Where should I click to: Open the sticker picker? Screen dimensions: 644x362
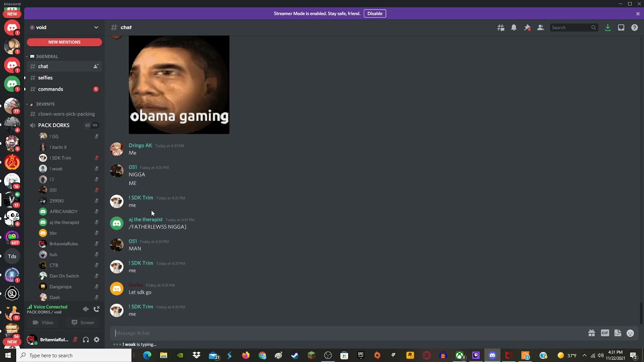(617, 333)
